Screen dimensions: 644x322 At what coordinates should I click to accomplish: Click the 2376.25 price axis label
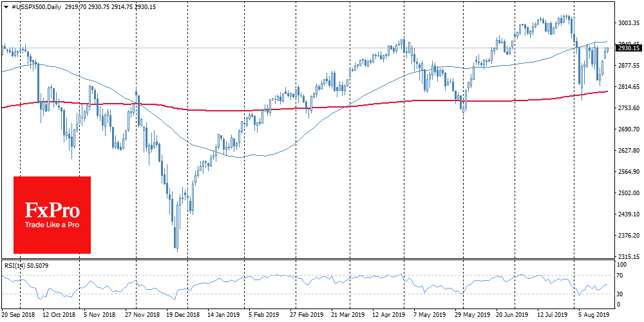pos(628,236)
